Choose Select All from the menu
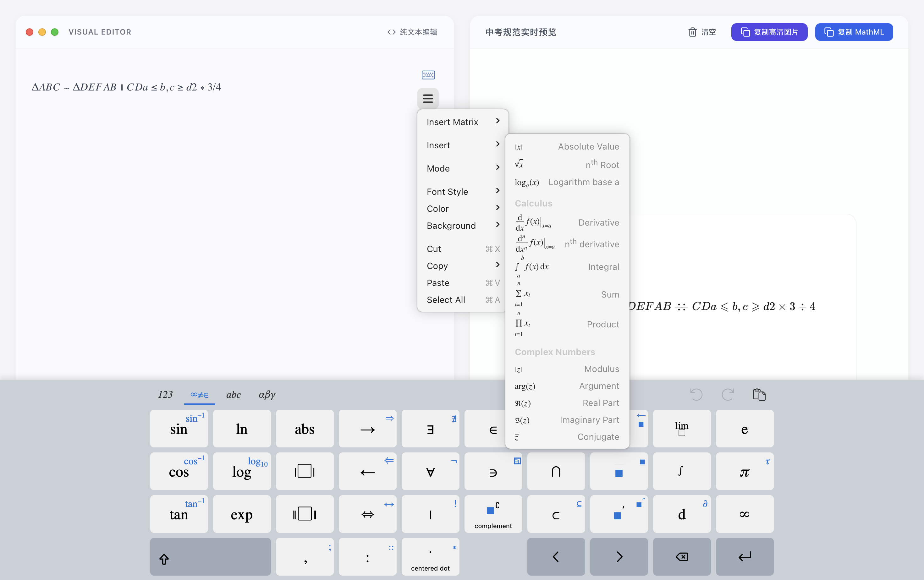This screenshot has height=580, width=924. point(463,300)
